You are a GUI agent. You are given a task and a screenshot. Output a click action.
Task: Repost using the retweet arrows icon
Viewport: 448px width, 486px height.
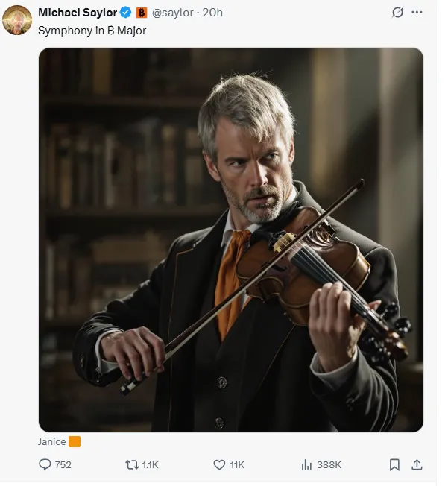[132, 464]
